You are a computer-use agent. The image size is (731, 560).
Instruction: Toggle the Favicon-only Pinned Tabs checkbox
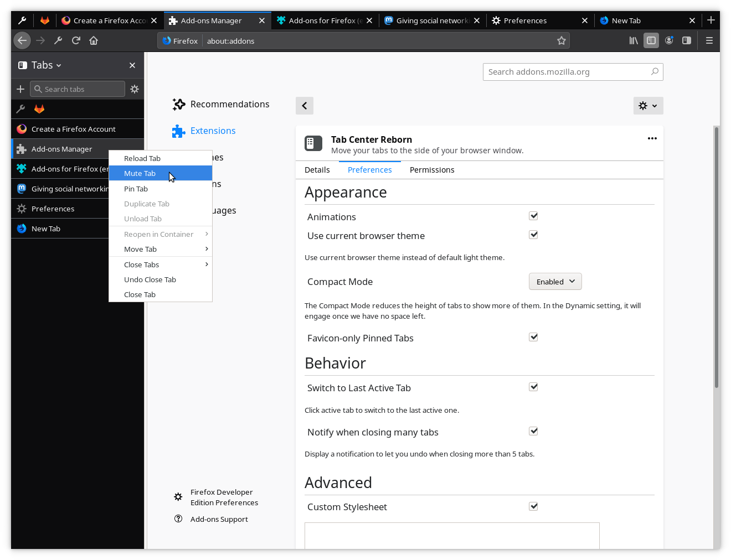(533, 337)
